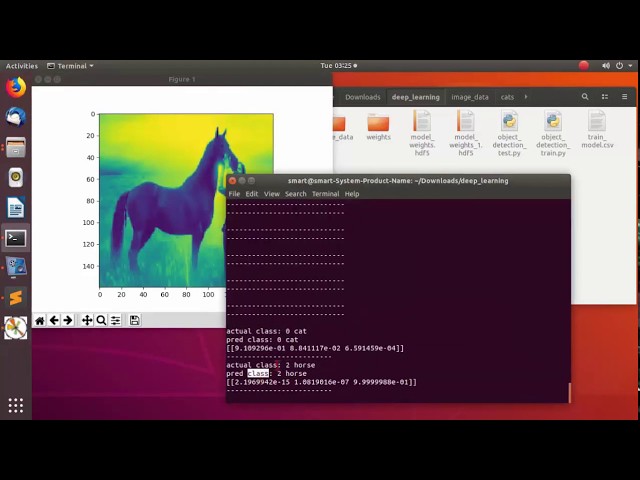
Task: Open the View menu in Terminal
Action: pos(271,194)
